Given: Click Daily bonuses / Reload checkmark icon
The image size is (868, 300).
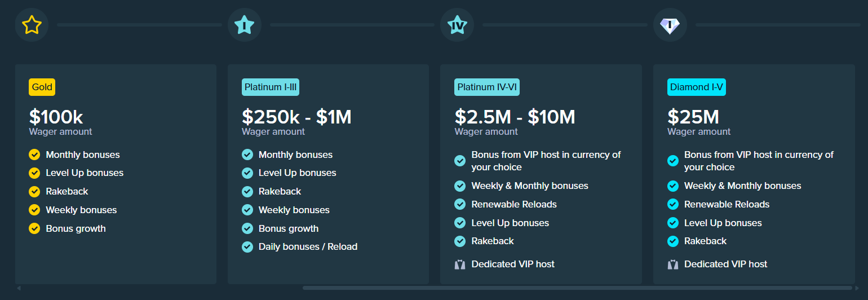Looking at the screenshot, I should [x=247, y=246].
